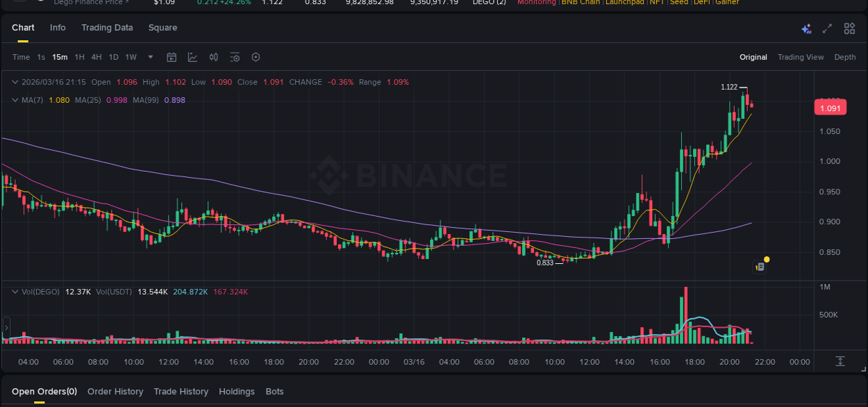Open the date range calendar icon
The height and width of the screenshot is (407, 868).
point(172,57)
